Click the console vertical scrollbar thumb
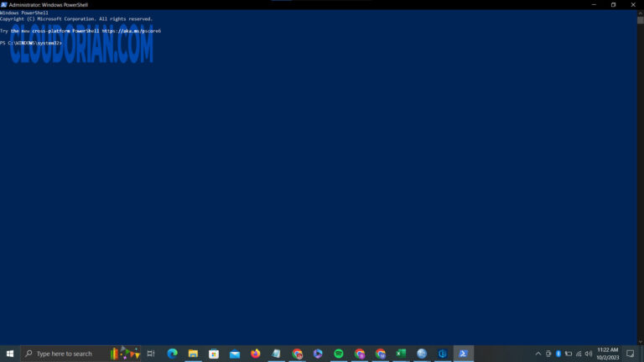The height and width of the screenshot is (362, 644). point(641,20)
